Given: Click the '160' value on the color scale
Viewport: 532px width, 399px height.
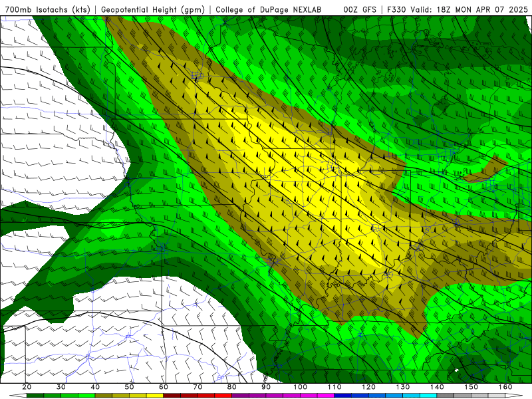Looking at the screenshot, I should [x=505, y=387].
